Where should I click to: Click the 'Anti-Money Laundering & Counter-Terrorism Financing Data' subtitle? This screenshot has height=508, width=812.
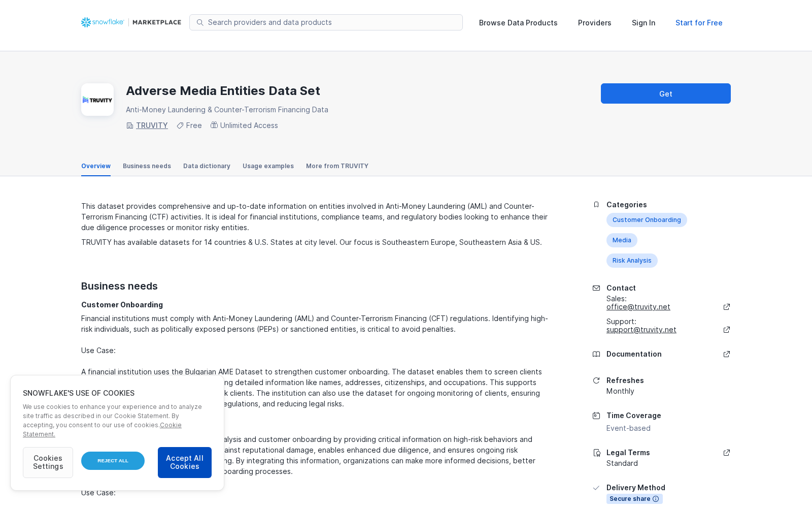227,110
